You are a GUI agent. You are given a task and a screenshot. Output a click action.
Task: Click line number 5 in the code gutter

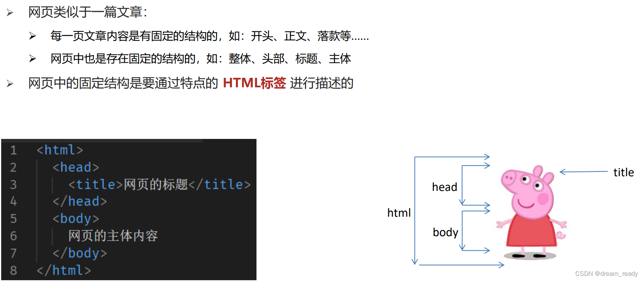coord(13,219)
